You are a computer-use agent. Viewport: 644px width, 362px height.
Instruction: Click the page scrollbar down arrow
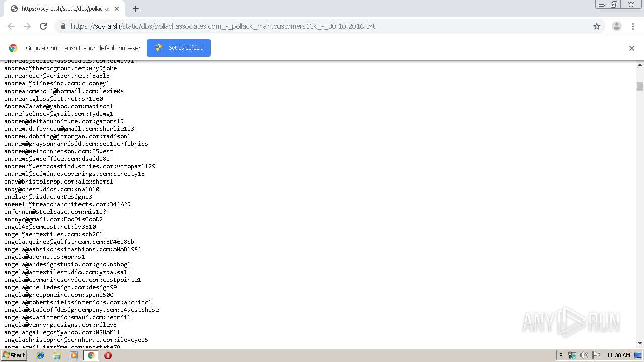[640, 343]
